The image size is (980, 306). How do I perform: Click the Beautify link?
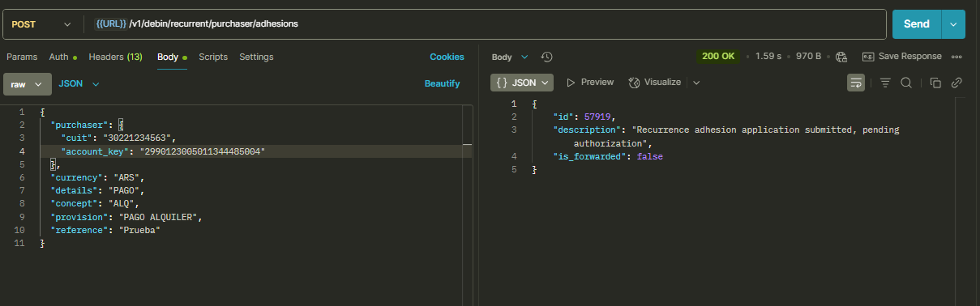pos(443,84)
